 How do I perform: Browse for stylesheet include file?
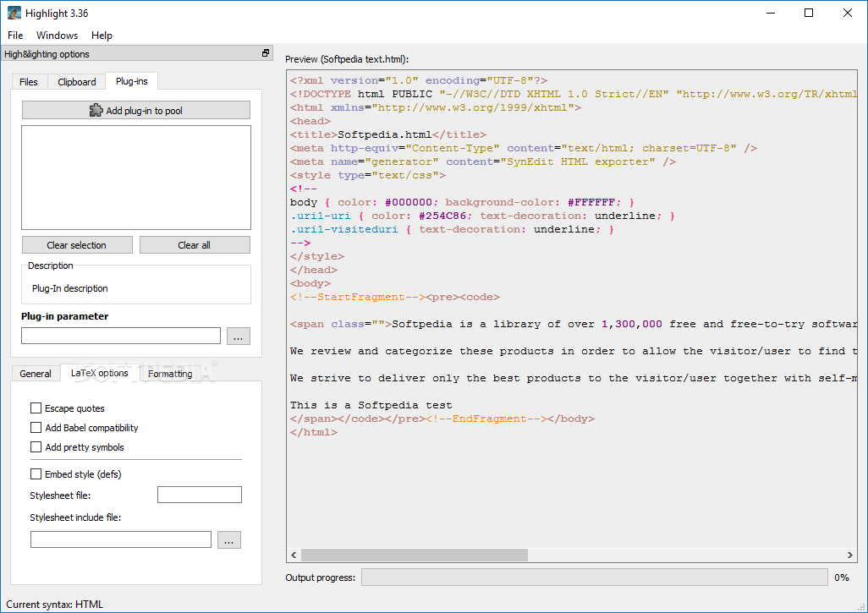229,540
